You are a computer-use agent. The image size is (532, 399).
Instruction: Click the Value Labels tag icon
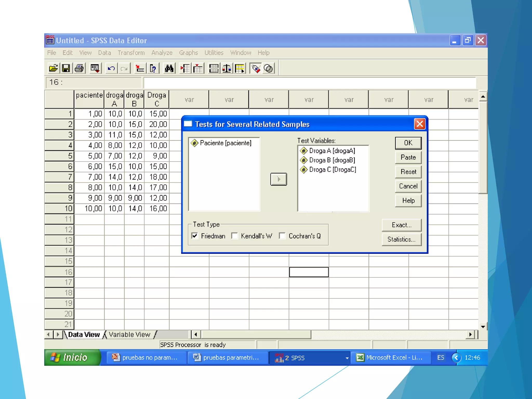point(256,69)
